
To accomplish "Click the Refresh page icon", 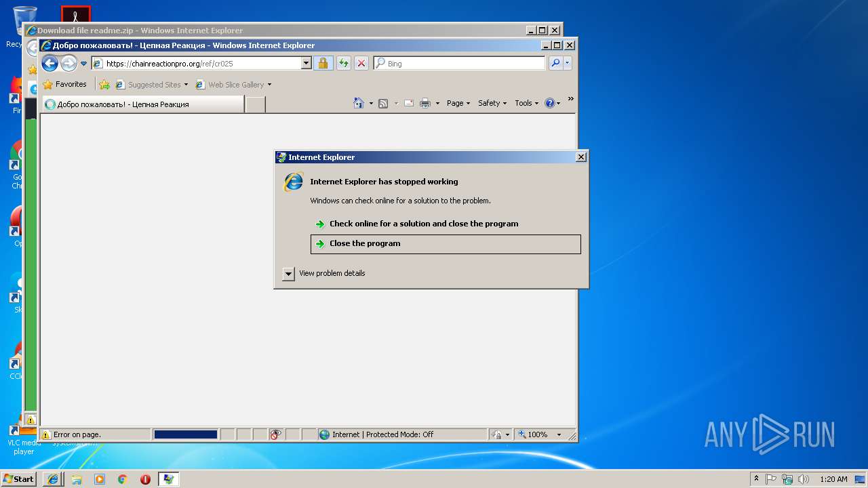I will (344, 64).
